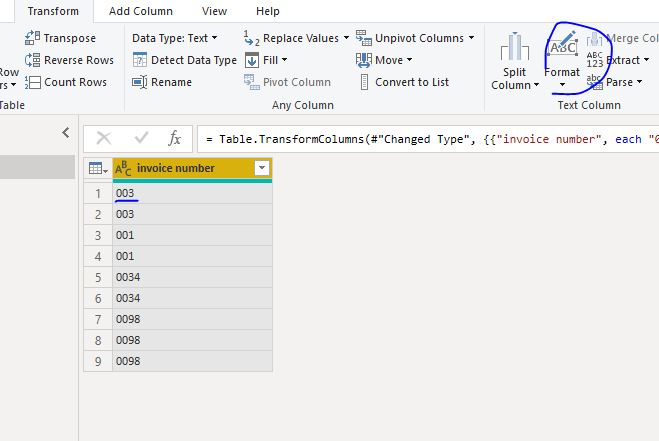Select row number 1 header
This screenshot has height=441, width=659.
coord(98,193)
